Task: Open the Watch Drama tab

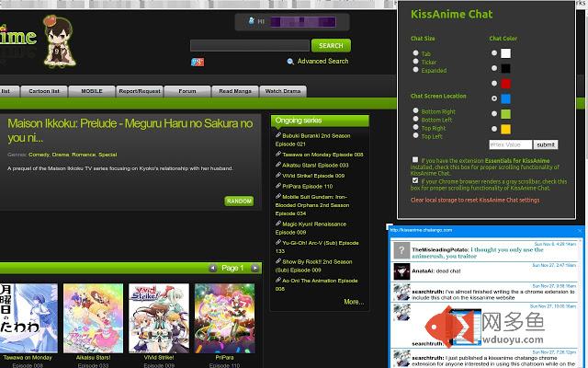Action: click(x=283, y=91)
